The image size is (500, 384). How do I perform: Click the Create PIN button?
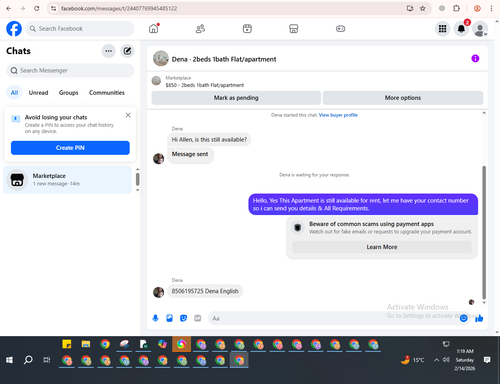pos(70,148)
